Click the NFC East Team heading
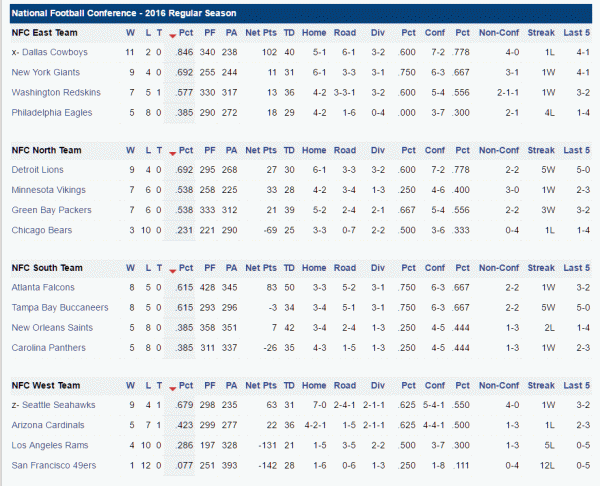Screen dimensions: 600x486 point(44,33)
